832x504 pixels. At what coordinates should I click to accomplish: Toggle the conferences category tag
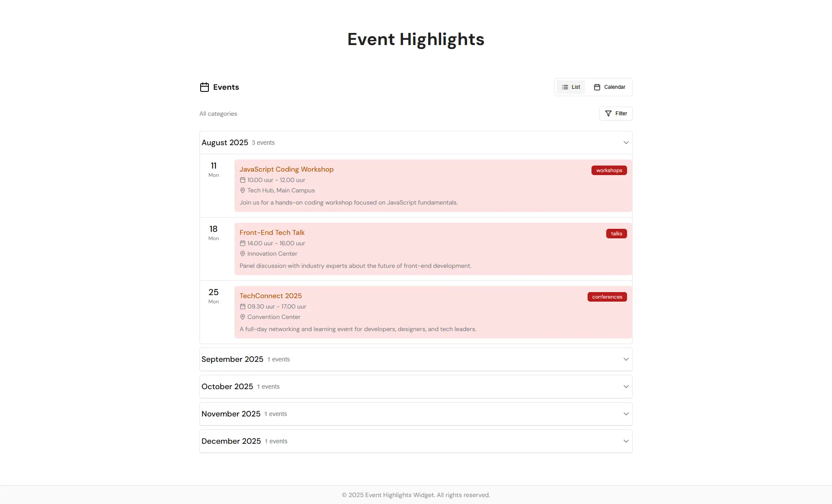(x=607, y=296)
